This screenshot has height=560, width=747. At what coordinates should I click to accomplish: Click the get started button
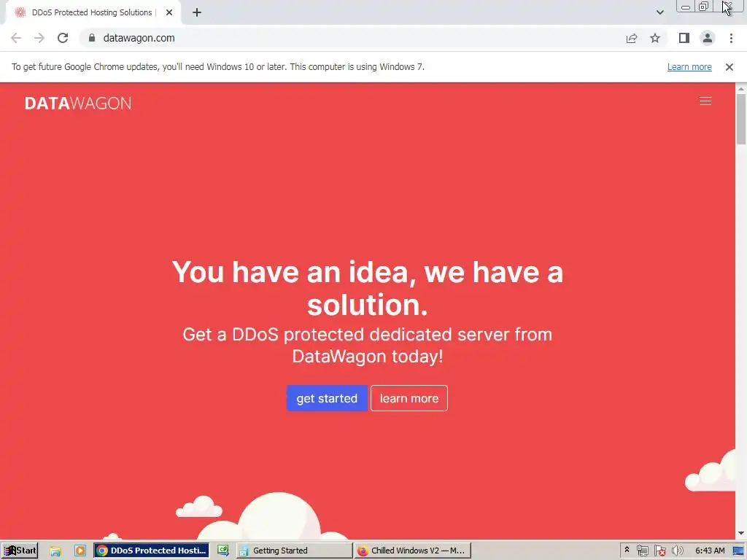pyautogui.click(x=327, y=398)
